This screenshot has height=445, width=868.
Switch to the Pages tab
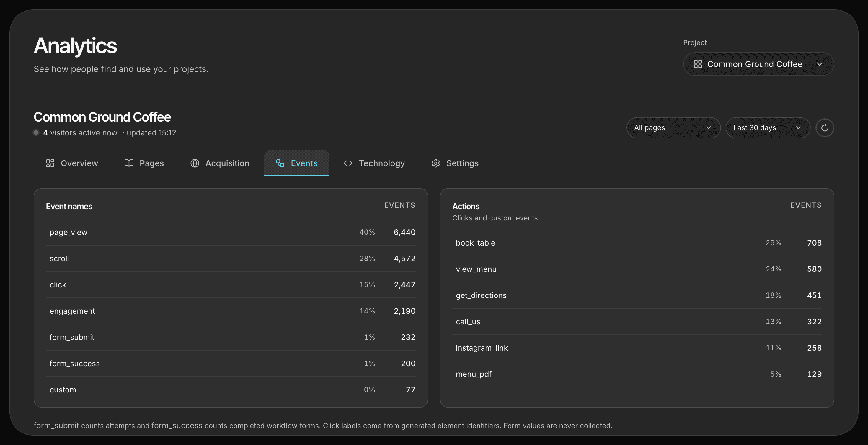tap(144, 163)
